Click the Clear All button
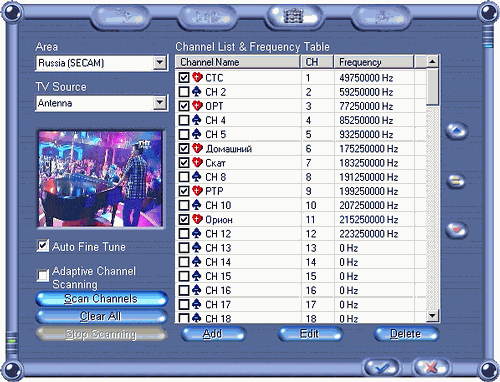Viewport: 500px width, 382px height. (x=101, y=316)
